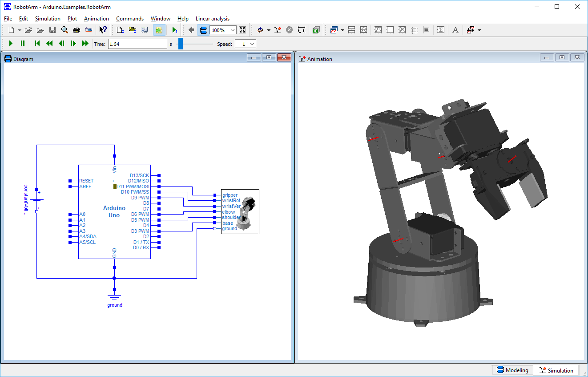The image size is (588, 377).
Task: Click the FMU import icon
Action: point(88,30)
